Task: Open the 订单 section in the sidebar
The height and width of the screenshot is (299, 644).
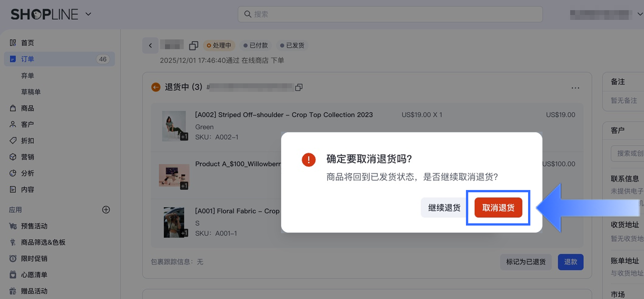Action: click(59, 59)
